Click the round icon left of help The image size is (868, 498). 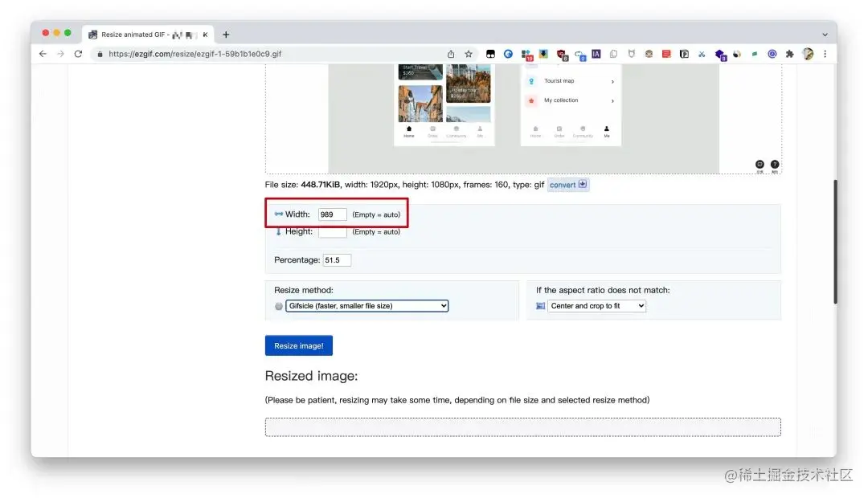coord(759,165)
